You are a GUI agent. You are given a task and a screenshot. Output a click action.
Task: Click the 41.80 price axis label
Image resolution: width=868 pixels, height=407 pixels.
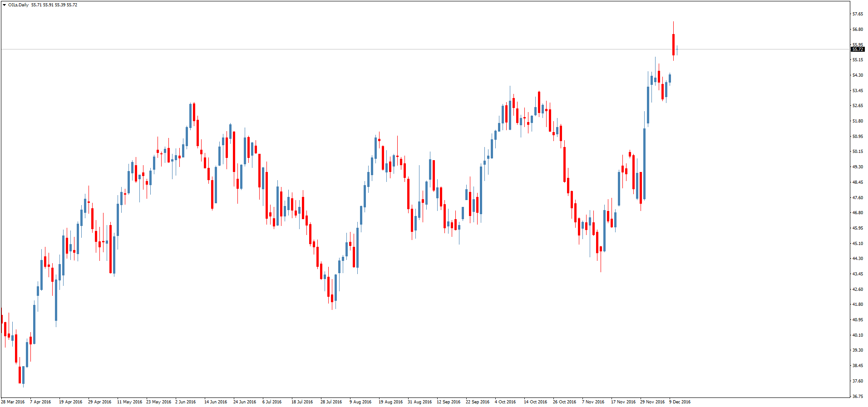[x=858, y=304]
